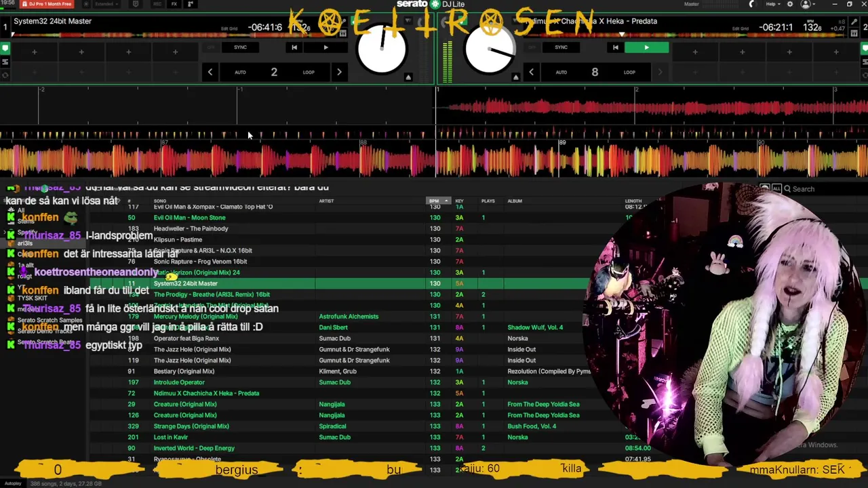Select track Inverted World - Deep Energy
The image size is (868, 488).
pos(339,448)
